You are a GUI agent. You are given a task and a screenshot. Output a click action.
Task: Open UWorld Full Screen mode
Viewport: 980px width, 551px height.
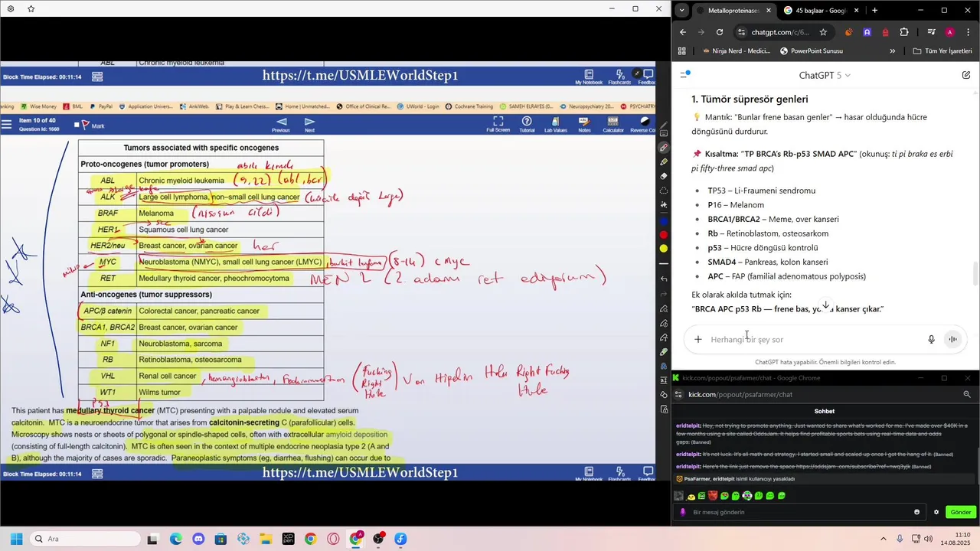pos(498,125)
